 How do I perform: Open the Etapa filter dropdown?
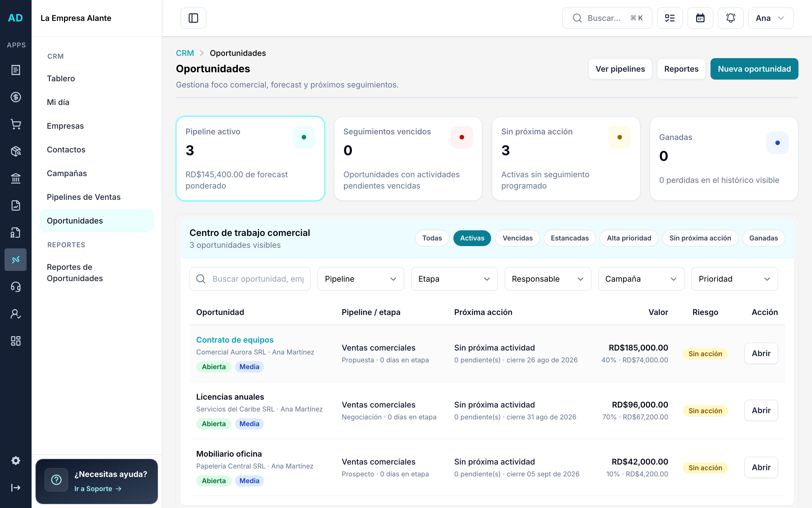coord(454,279)
